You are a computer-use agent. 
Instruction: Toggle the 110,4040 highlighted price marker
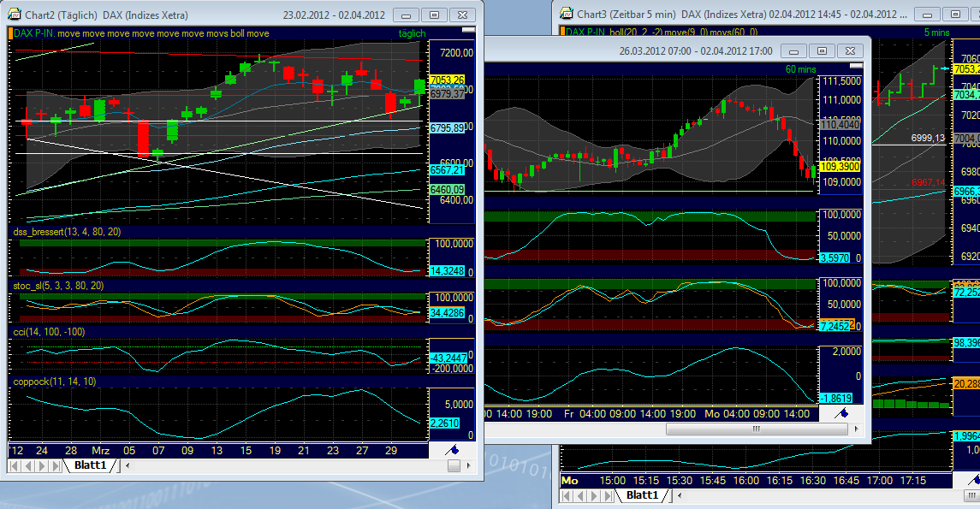click(x=840, y=125)
